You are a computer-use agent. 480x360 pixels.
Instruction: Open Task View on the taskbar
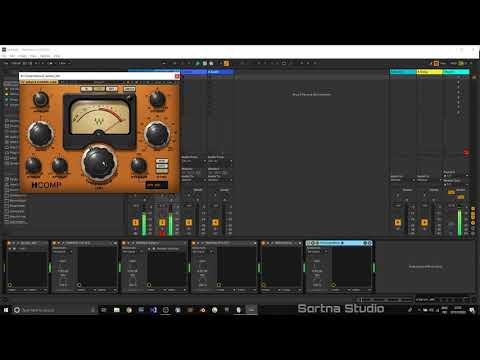(x=104, y=310)
